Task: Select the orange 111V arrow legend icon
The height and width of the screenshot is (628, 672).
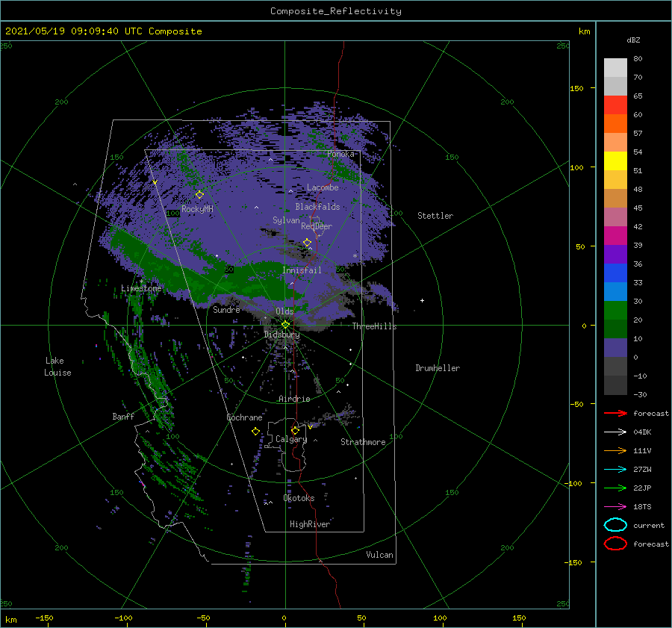Action: 615,450
